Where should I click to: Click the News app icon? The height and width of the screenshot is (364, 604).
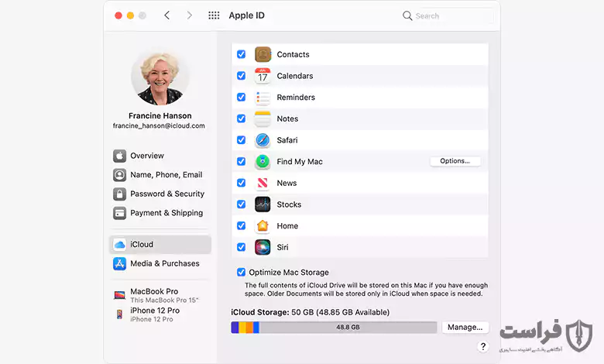click(263, 183)
